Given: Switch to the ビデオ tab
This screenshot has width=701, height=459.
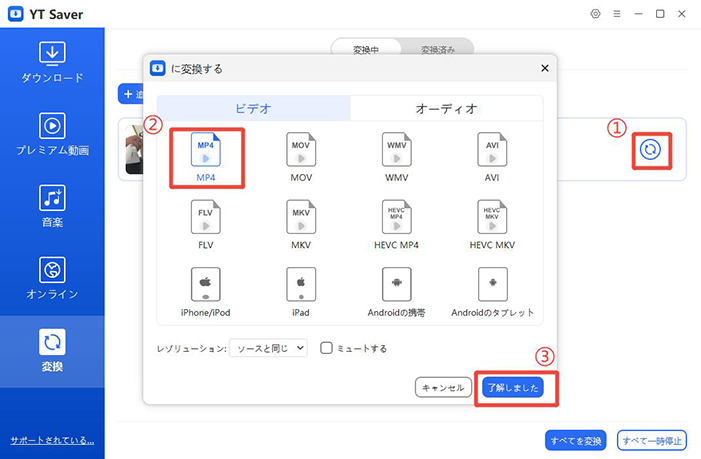Looking at the screenshot, I should [253, 109].
